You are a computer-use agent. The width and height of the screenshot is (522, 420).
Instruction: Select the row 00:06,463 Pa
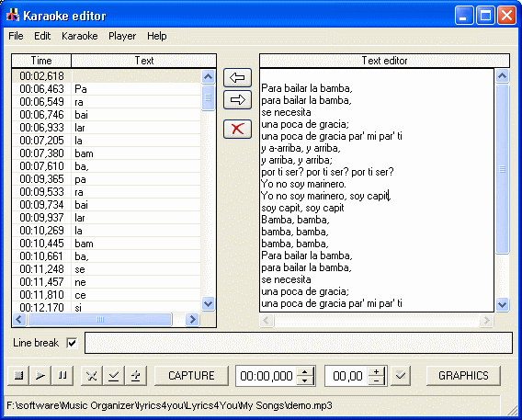[x=107, y=89]
